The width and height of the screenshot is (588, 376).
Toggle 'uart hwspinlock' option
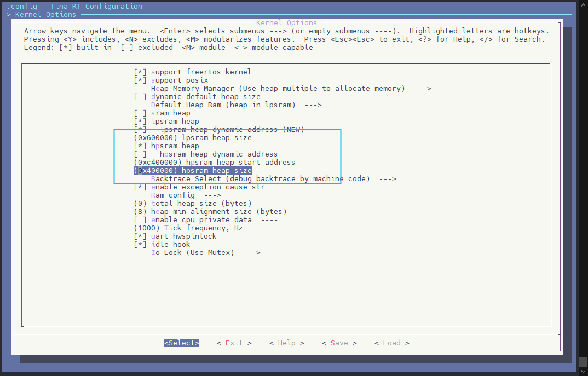pos(140,236)
